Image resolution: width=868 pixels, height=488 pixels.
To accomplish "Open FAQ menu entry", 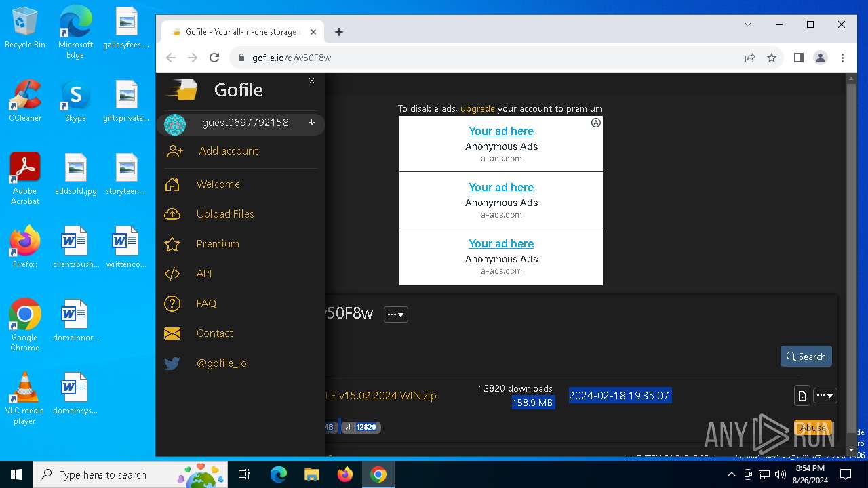I will point(206,304).
